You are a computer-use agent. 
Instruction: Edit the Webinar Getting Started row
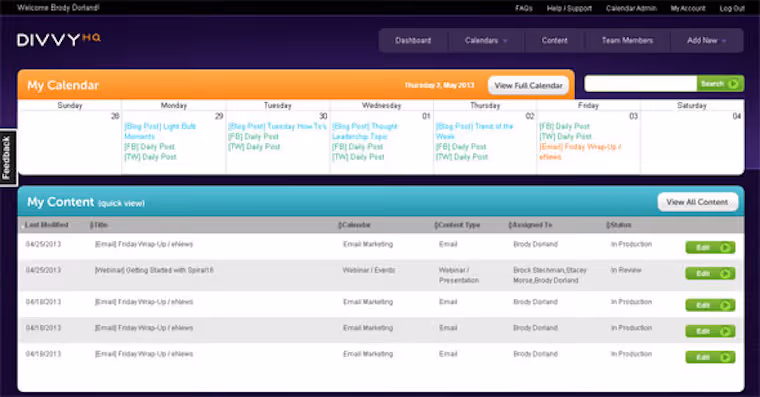(710, 273)
